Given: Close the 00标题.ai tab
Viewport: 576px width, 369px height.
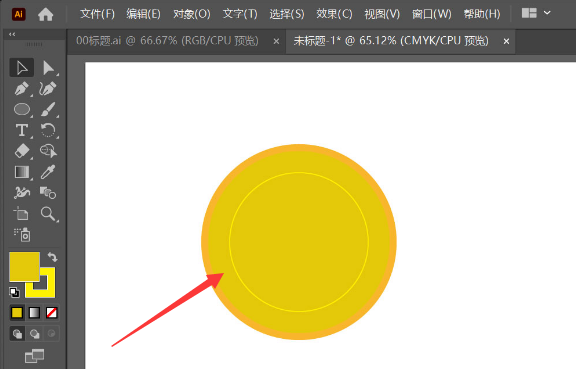Looking at the screenshot, I should 276,42.
